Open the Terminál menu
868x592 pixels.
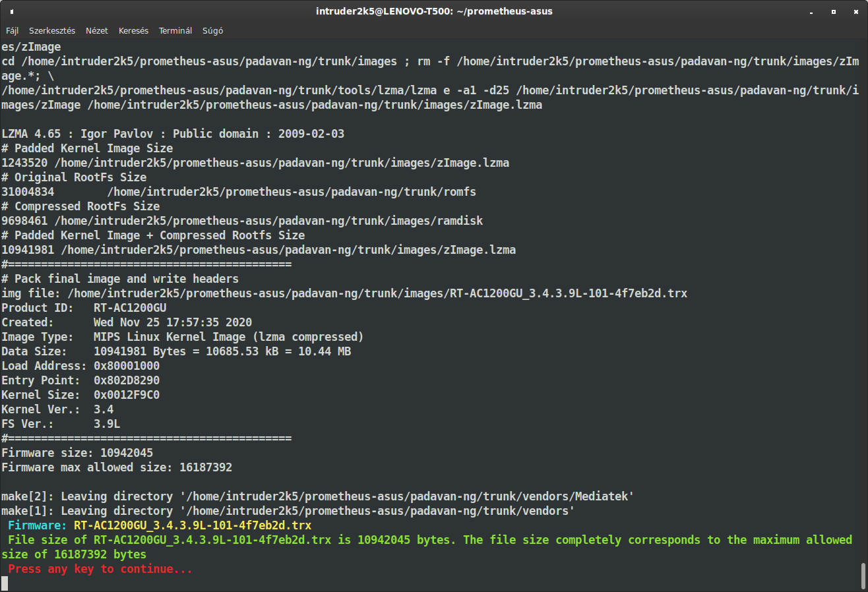pyautogui.click(x=175, y=30)
